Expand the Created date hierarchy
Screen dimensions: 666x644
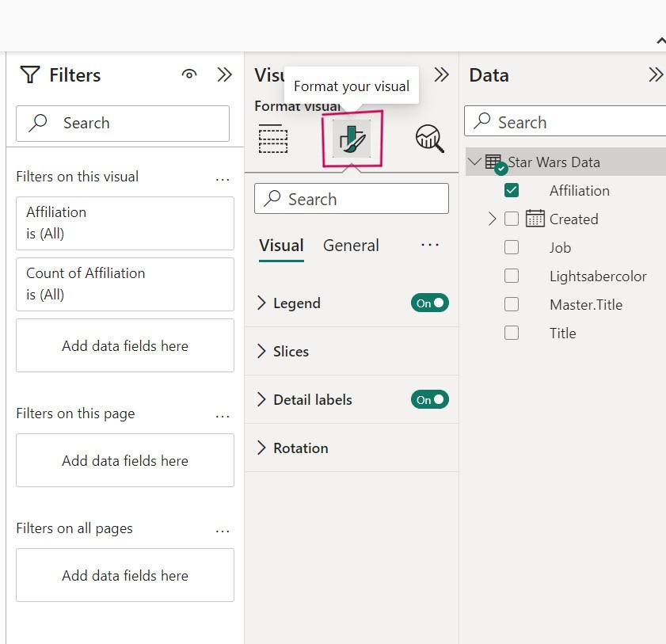pos(492,219)
